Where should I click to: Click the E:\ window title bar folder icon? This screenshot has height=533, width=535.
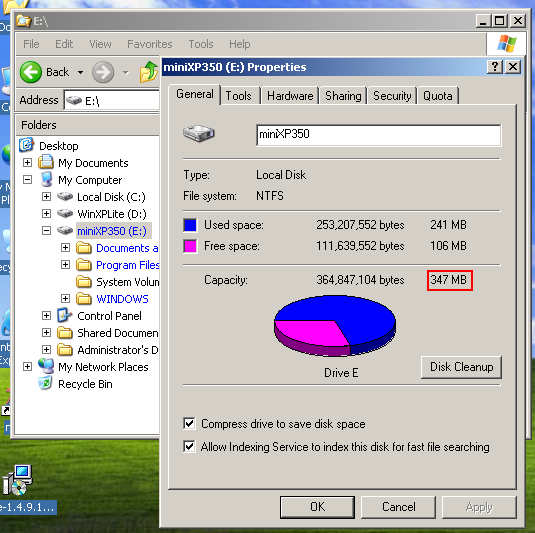(23, 21)
